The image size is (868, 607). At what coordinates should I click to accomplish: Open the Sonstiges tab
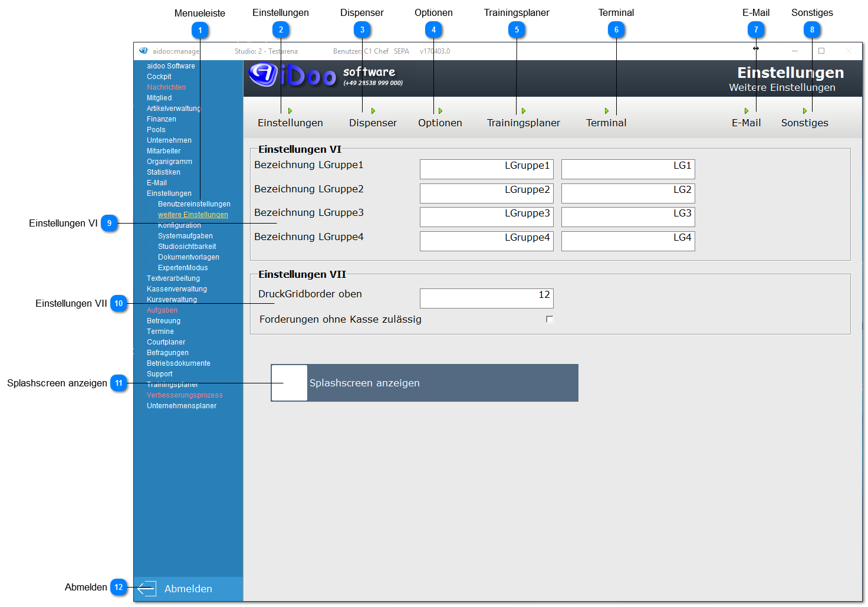805,123
